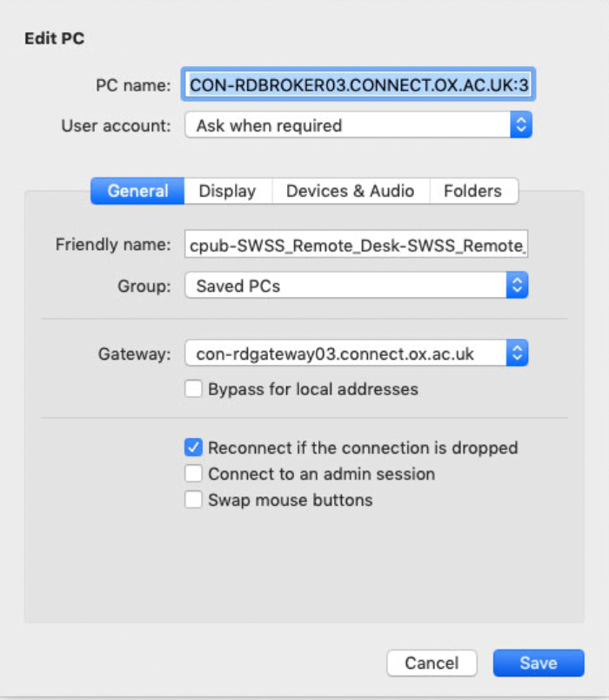Image resolution: width=609 pixels, height=700 pixels.
Task: Click the Group popup blue chevron arrows
Action: pos(518,286)
